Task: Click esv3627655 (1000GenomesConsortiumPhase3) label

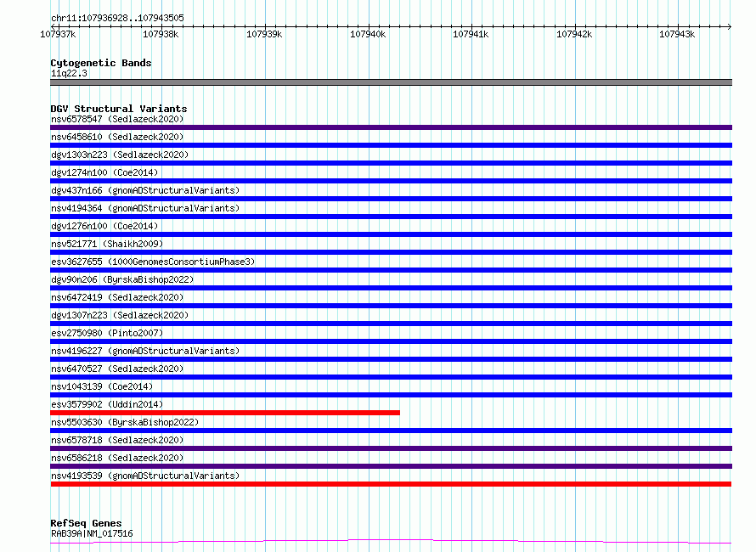Action: 153,262
